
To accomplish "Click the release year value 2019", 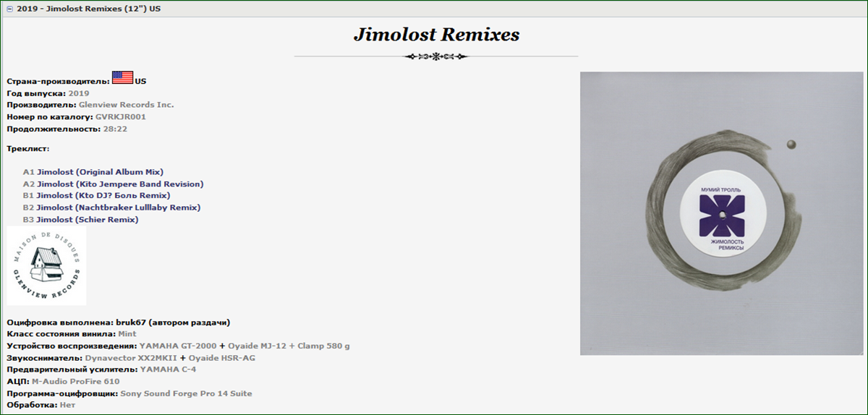I will (79, 93).
